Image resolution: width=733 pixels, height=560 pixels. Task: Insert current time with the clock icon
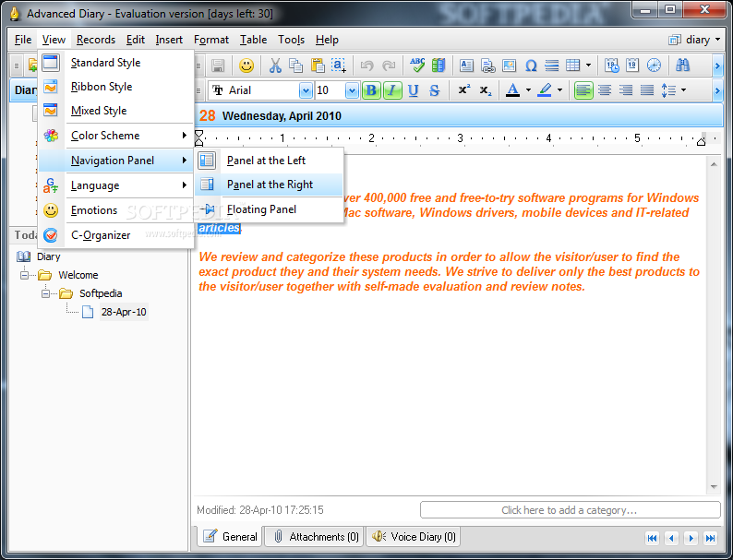[x=654, y=66]
